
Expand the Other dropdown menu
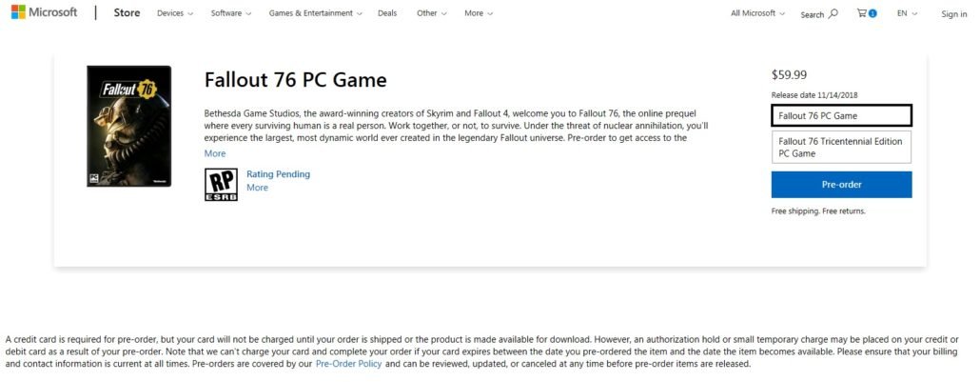(431, 13)
